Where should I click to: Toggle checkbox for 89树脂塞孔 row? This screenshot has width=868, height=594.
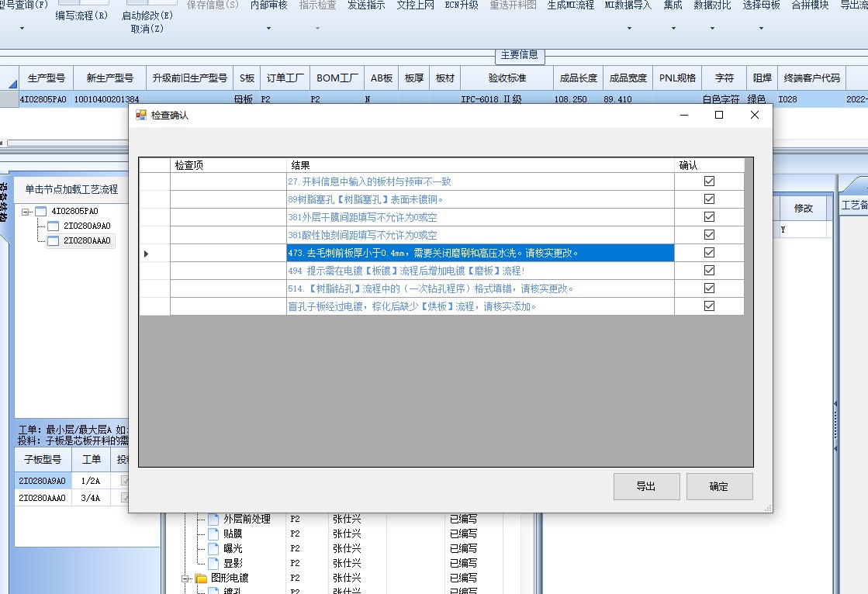[x=709, y=199]
